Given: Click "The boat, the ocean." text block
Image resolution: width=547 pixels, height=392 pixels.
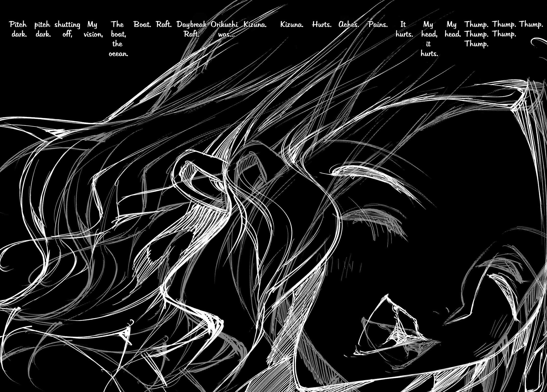Looking at the screenshot, I should point(118,39).
